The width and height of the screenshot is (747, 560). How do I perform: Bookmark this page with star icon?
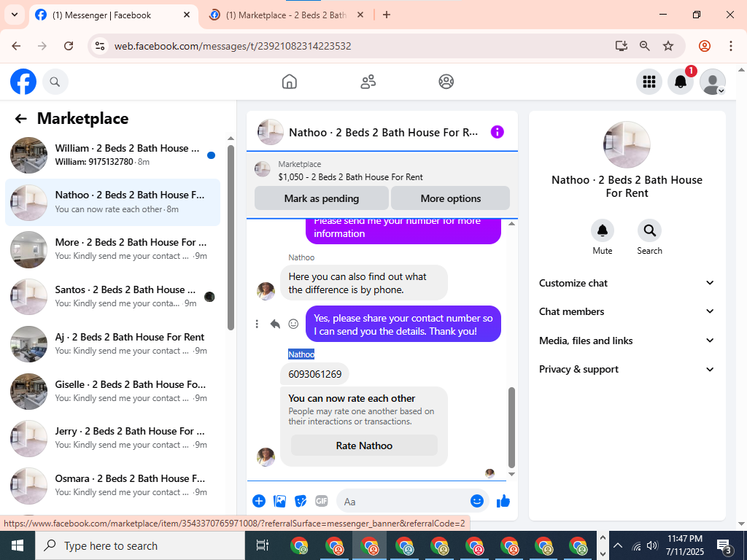(668, 46)
